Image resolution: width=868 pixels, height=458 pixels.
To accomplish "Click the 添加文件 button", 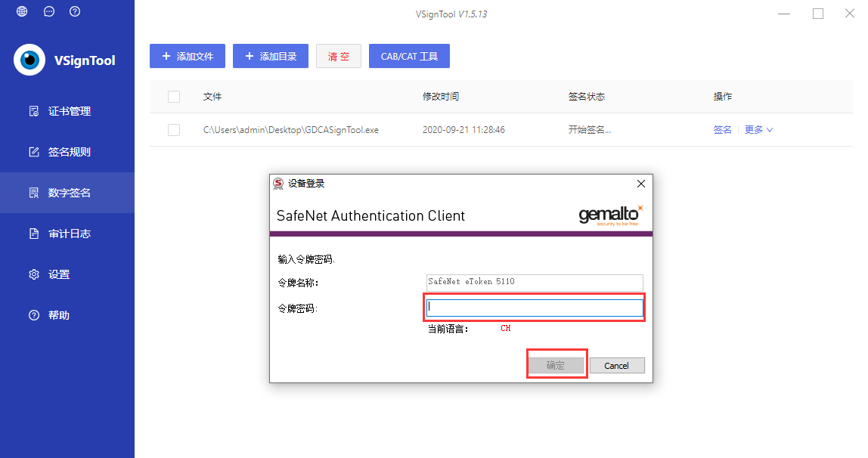I will [187, 56].
